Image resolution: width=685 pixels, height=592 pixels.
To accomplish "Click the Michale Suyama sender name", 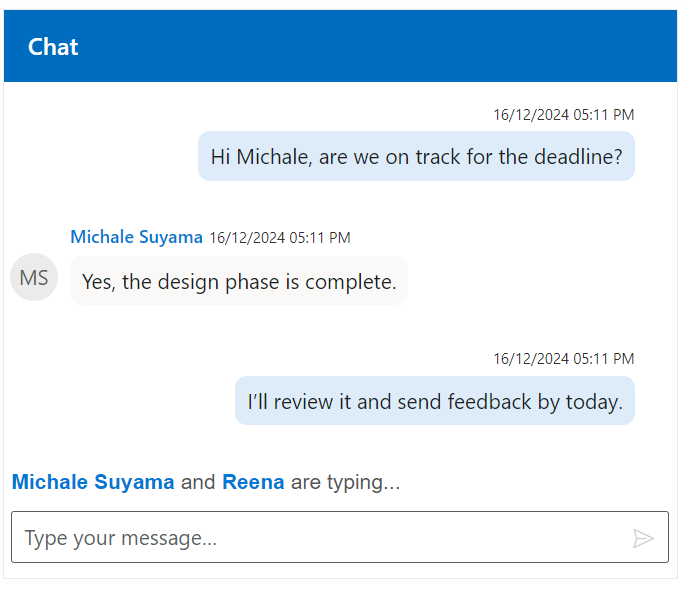I will (136, 237).
